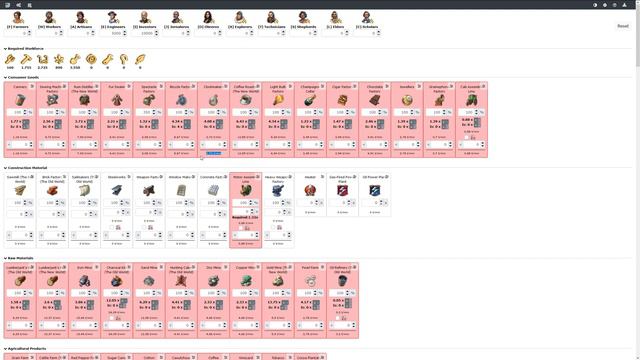This screenshot has height=360, width=640.
Task: Click the Oil Power Plant icon
Action: [375, 191]
